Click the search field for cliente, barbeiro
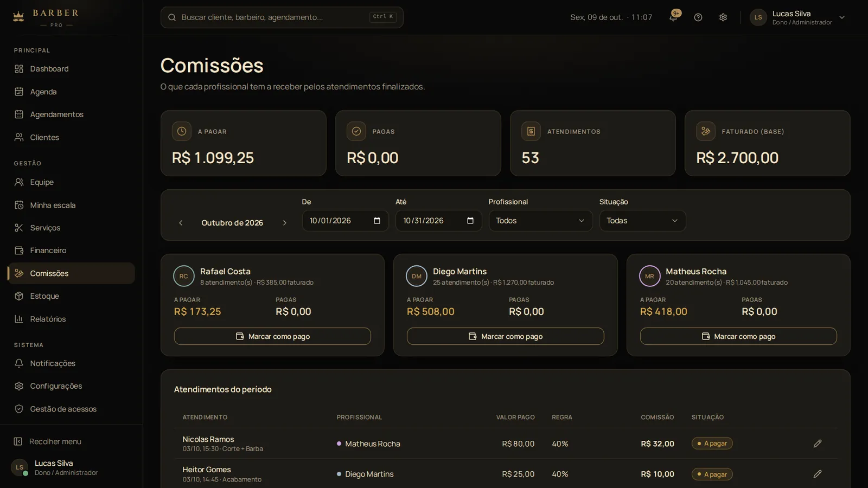The width and height of the screenshot is (868, 488). (282, 17)
